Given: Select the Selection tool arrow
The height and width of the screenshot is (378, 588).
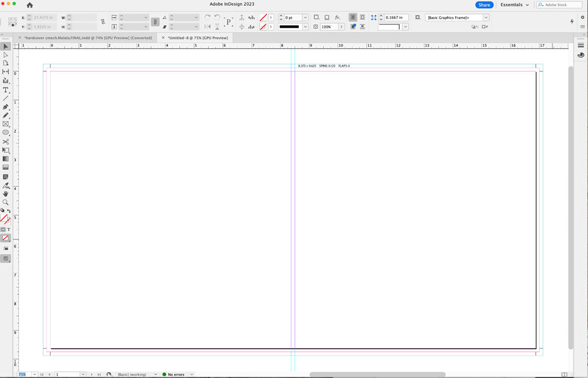Looking at the screenshot, I should click(5, 46).
